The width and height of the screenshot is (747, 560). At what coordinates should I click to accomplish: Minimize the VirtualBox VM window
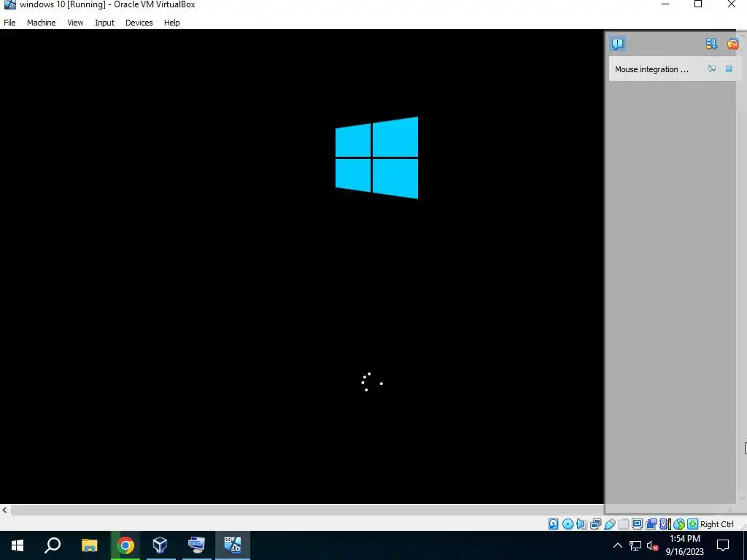[665, 4]
